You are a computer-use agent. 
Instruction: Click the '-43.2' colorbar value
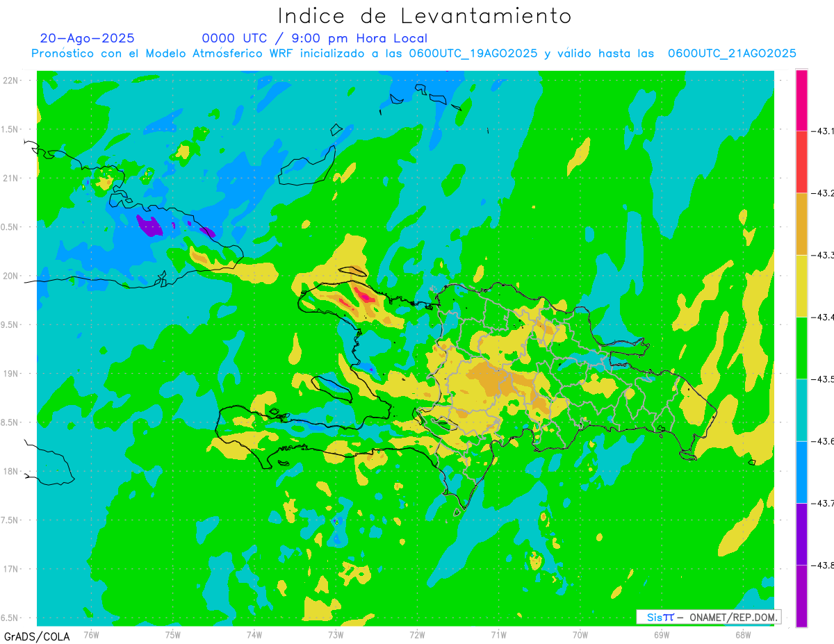(x=823, y=193)
